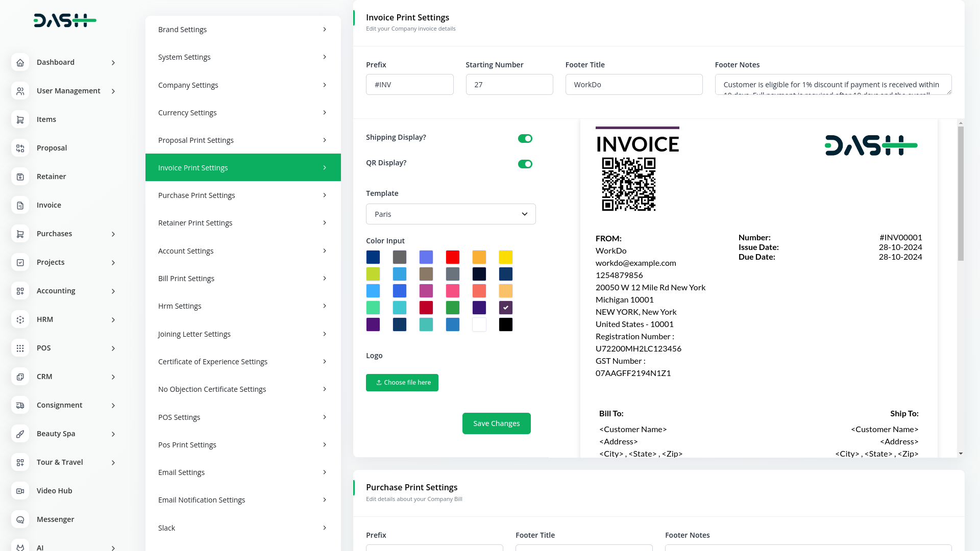Click Choose file here for logo
980x551 pixels.
(x=402, y=382)
